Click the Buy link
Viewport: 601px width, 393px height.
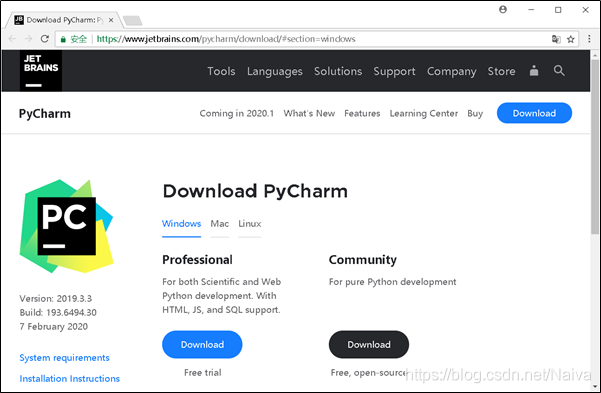pyautogui.click(x=475, y=113)
